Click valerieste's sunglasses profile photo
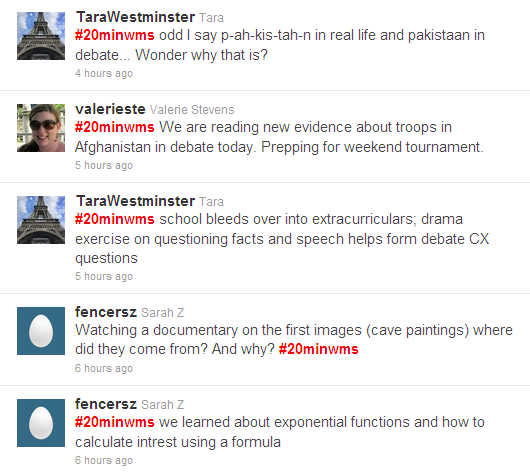The image size is (530, 476). tap(41, 128)
